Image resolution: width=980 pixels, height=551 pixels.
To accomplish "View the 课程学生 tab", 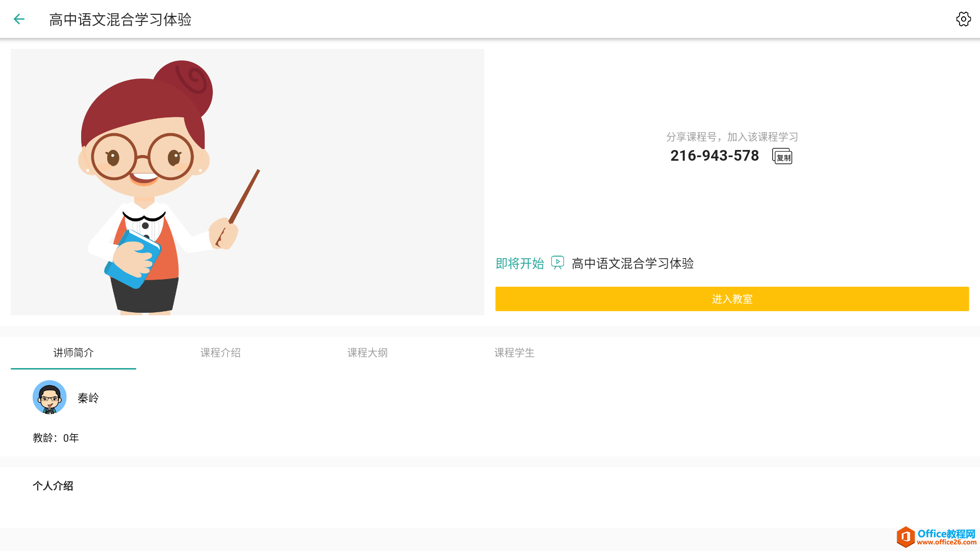I will point(514,353).
